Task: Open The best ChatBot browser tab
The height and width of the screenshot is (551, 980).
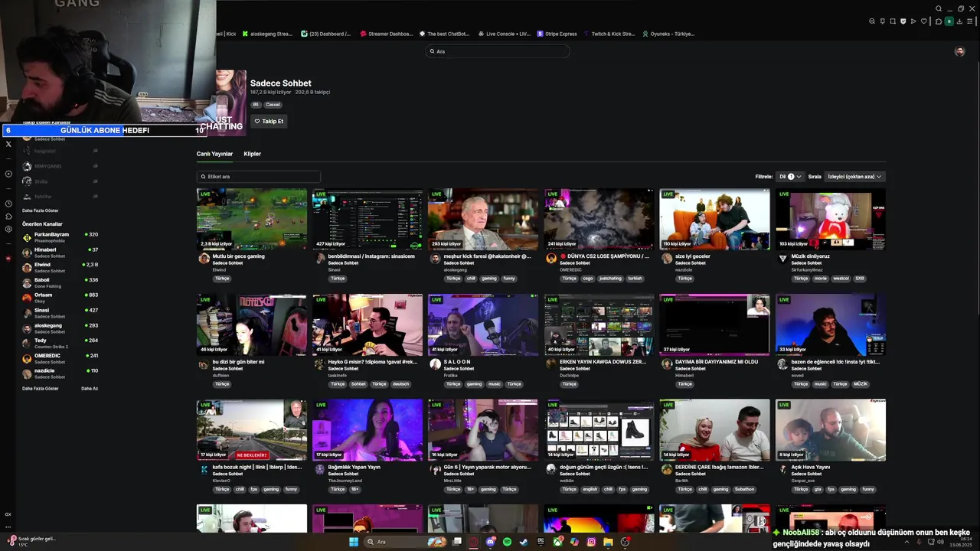Action: pyautogui.click(x=444, y=34)
